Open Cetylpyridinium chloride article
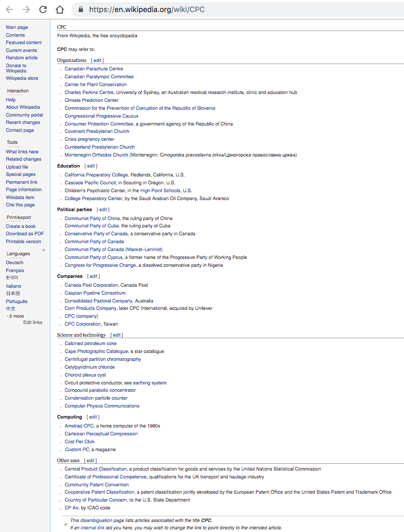The height and width of the screenshot is (532, 404). pyautogui.click(x=90, y=367)
